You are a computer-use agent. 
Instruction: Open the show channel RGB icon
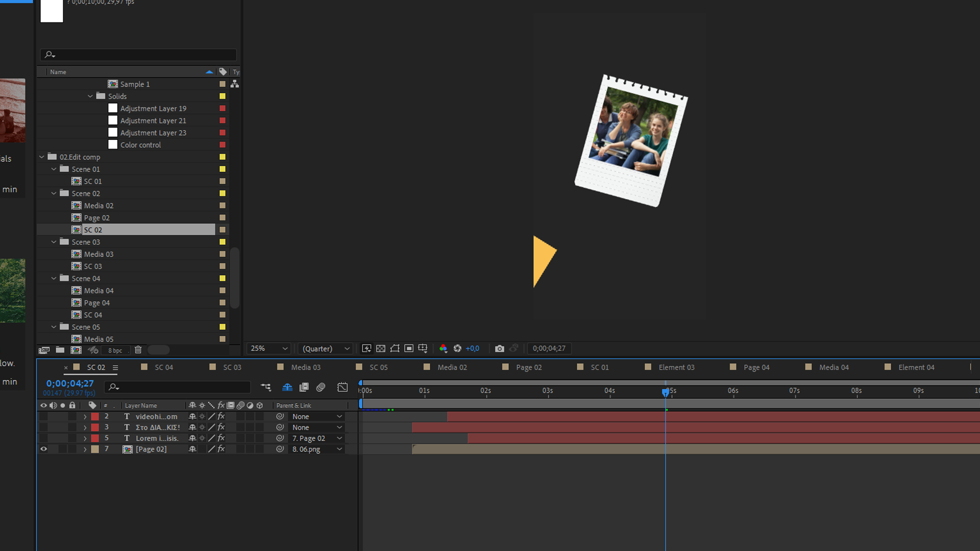coord(443,348)
